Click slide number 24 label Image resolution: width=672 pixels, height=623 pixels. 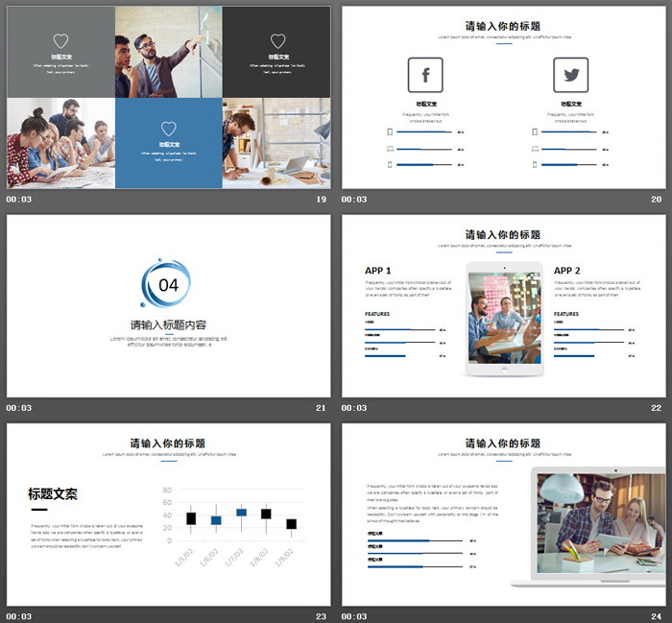[656, 616]
